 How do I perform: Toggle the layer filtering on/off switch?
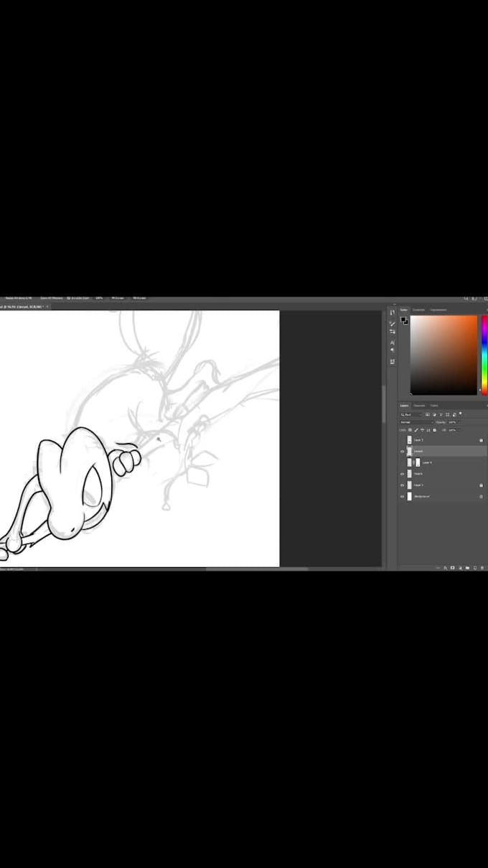point(460,414)
